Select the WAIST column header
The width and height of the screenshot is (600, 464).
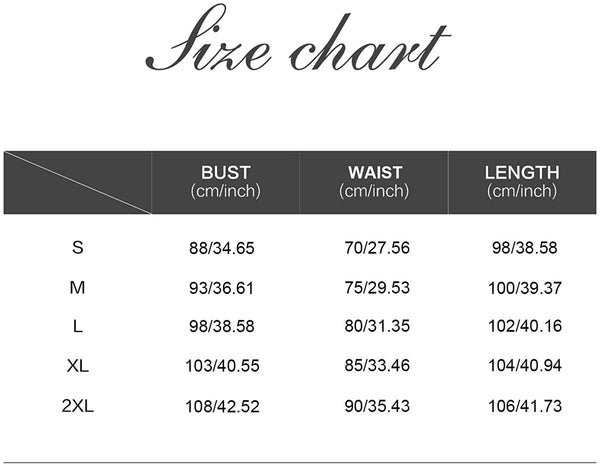pyautogui.click(x=374, y=181)
